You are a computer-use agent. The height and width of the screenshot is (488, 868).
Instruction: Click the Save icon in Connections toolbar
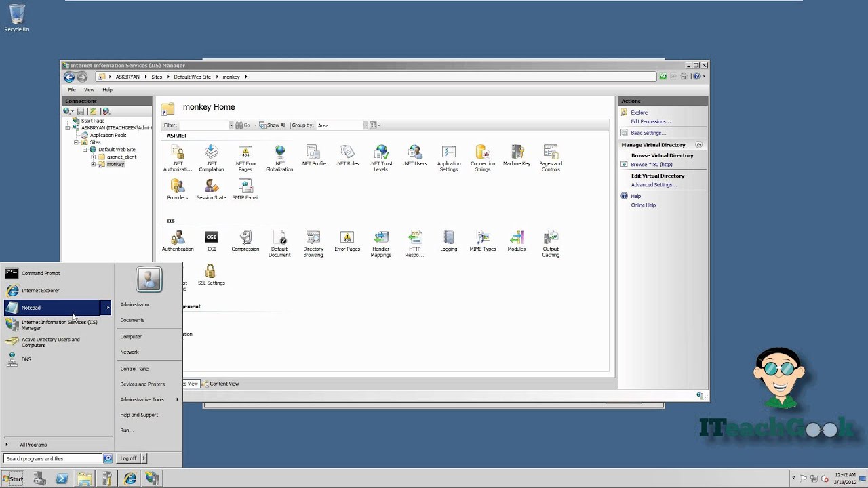click(80, 111)
